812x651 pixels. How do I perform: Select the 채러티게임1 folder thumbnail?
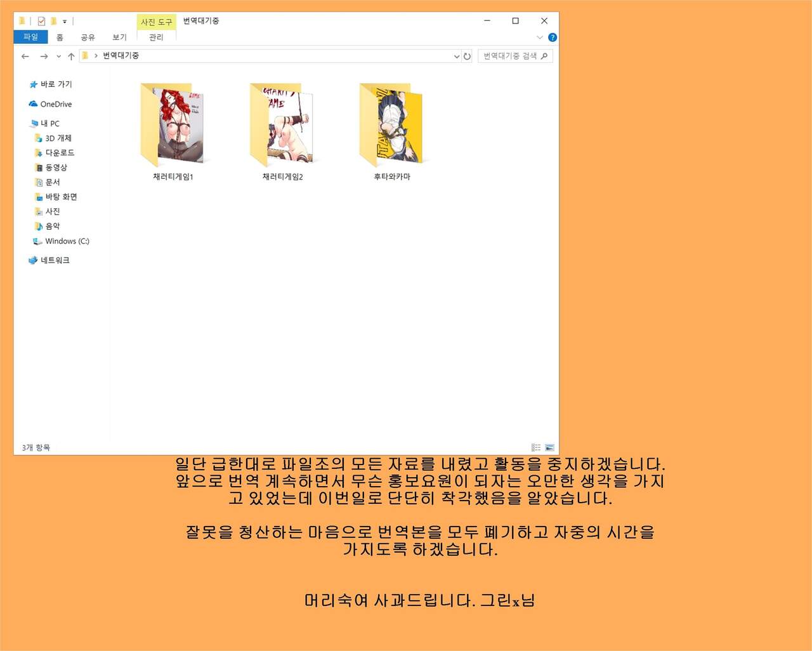(173, 124)
